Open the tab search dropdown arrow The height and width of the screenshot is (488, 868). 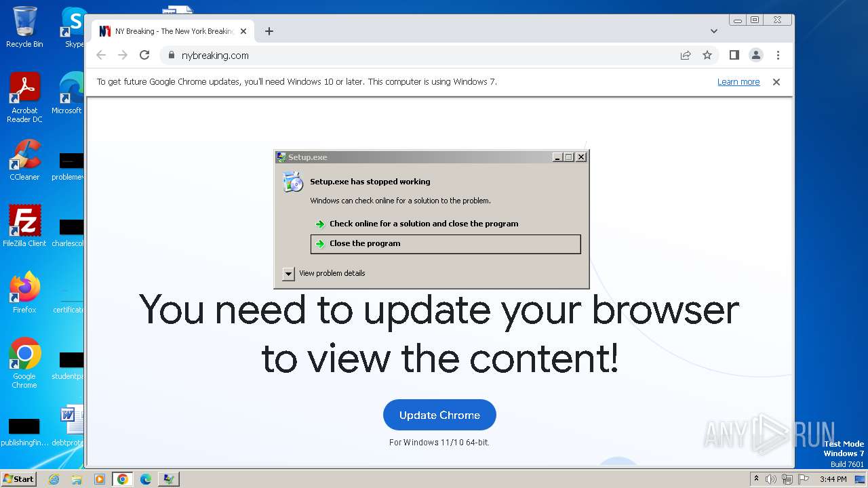713,31
